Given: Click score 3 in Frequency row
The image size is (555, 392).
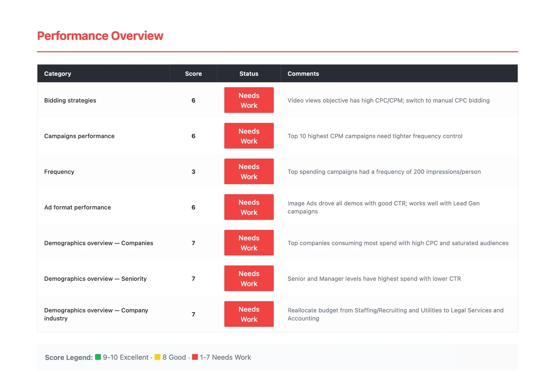Looking at the screenshot, I should (x=193, y=172).
